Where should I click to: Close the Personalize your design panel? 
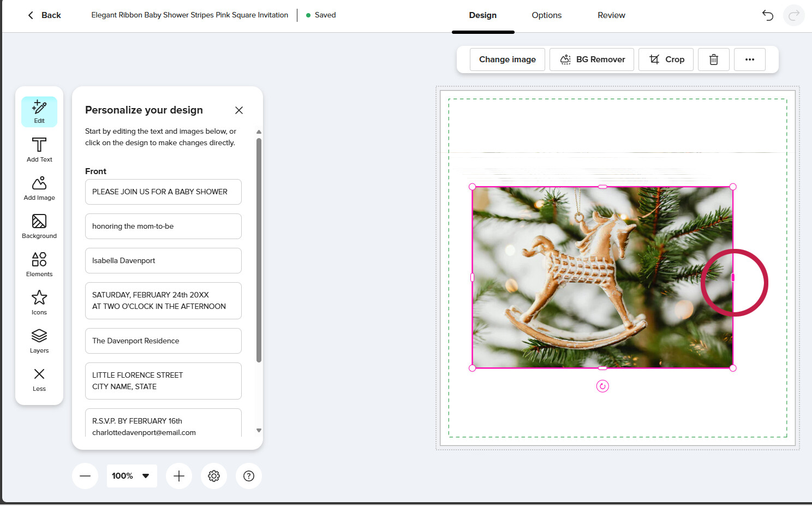pyautogui.click(x=239, y=110)
